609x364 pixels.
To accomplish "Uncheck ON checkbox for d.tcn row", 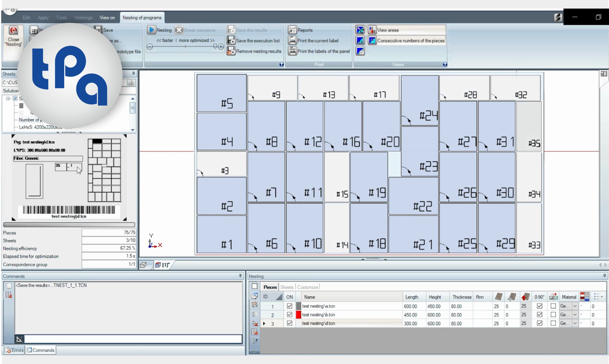I will [x=290, y=323].
